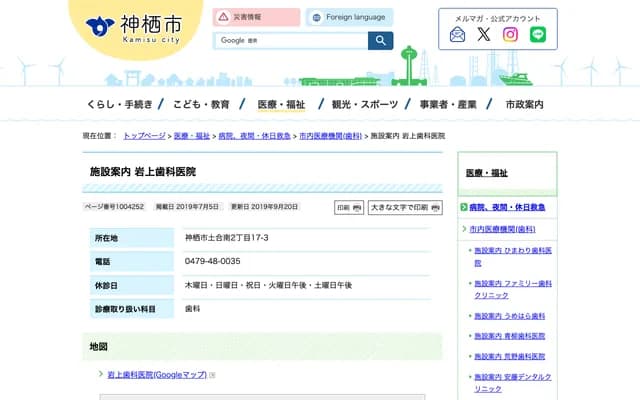Viewport: 640px width, 400px height.
Task: Open the 市政案内 menu
Action: 524,104
